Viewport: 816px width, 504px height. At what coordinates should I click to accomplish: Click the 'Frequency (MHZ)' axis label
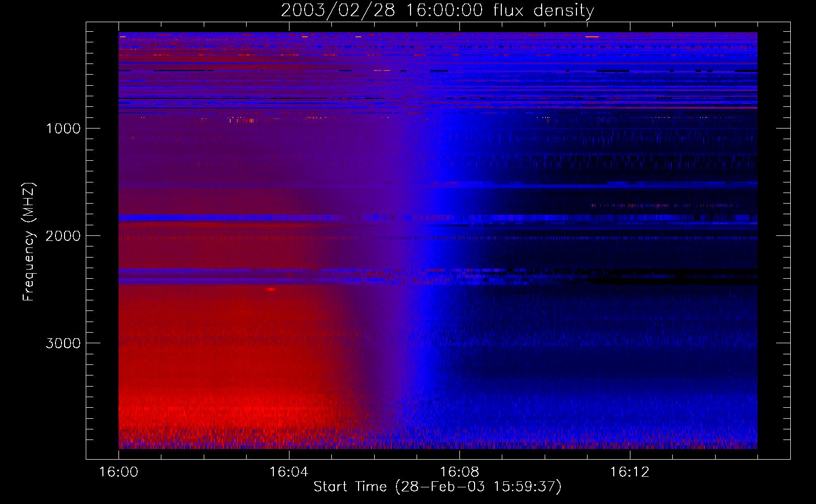29,242
